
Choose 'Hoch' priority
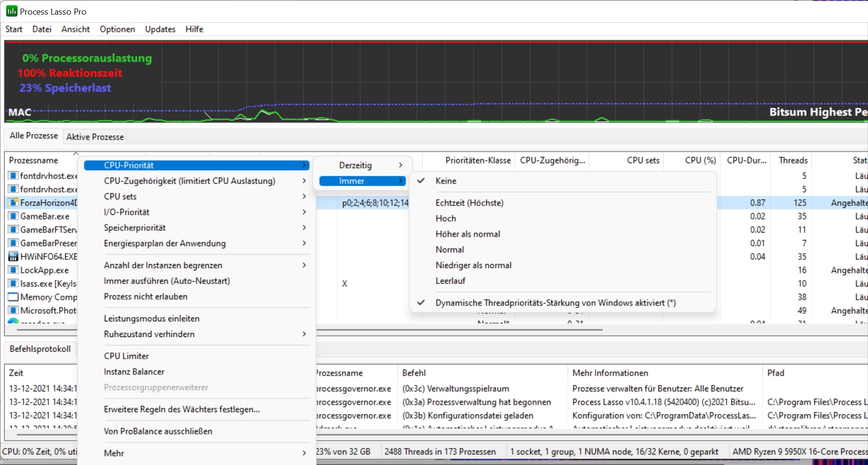tap(563, 218)
